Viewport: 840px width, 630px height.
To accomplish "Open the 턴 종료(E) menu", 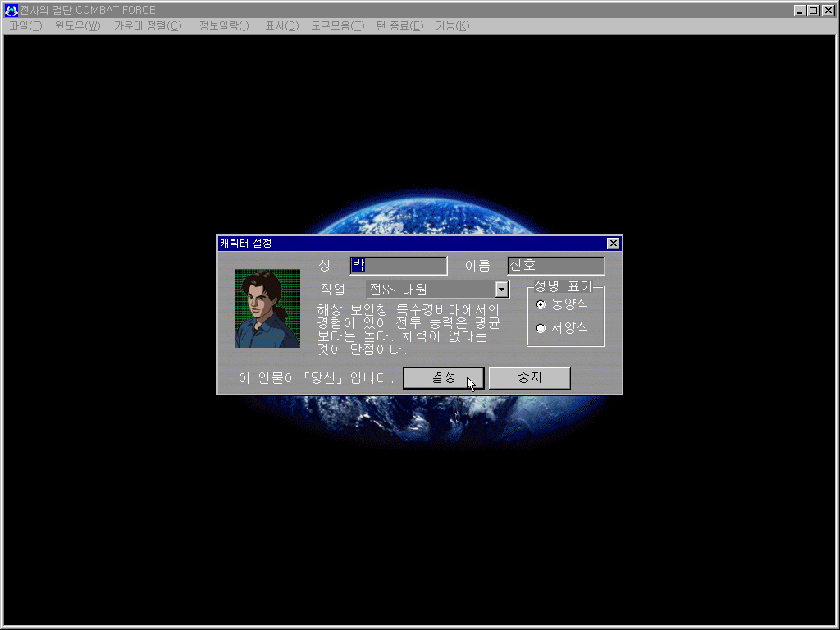I will pyautogui.click(x=399, y=25).
